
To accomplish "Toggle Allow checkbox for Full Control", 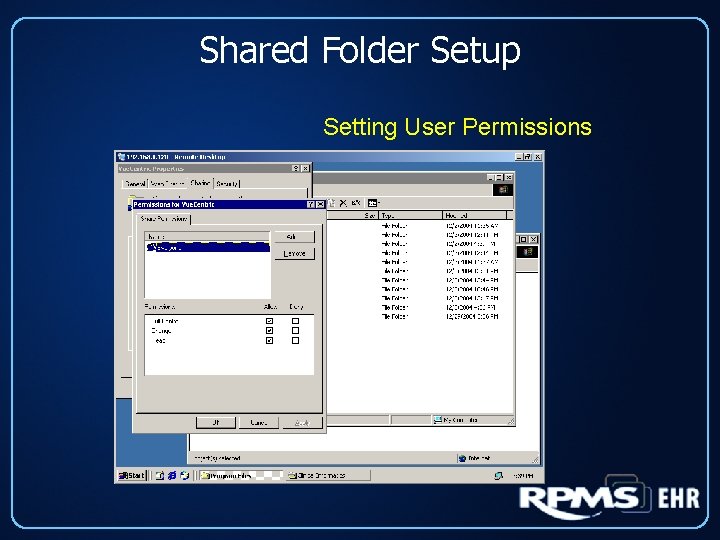I will (x=270, y=321).
